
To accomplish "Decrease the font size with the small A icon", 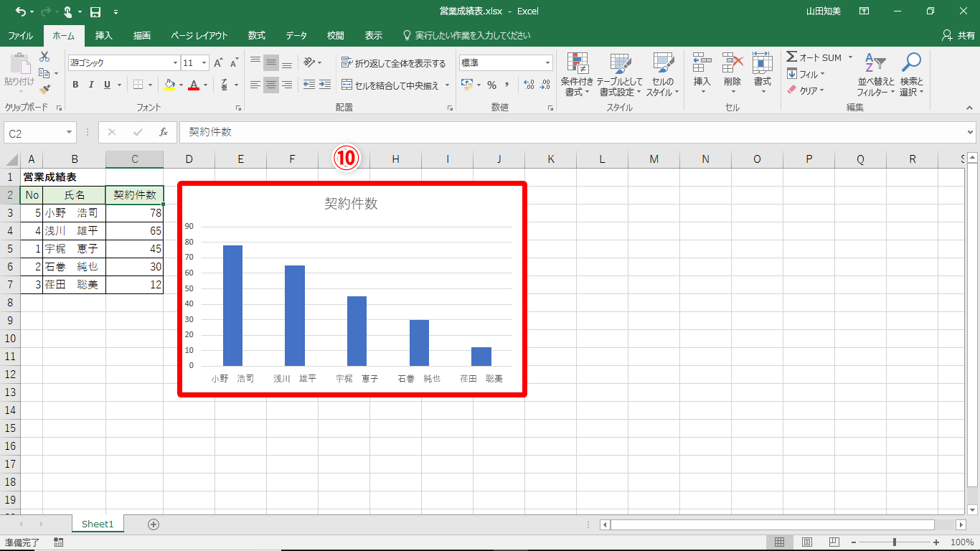I will tap(235, 63).
